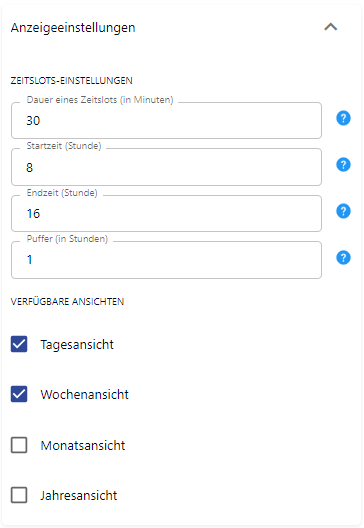Click the Anzeigeeinstellungen panel header title
This screenshot has width=364, height=528.
point(73,28)
